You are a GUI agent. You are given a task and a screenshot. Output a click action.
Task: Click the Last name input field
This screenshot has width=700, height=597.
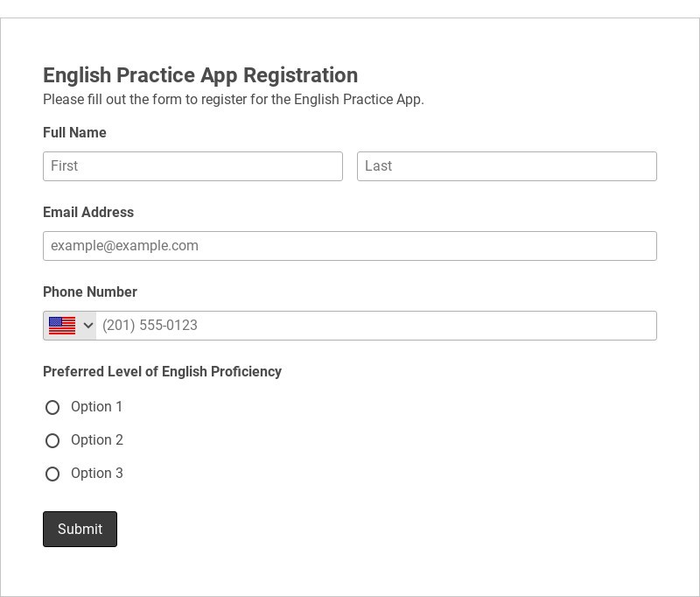(x=507, y=166)
